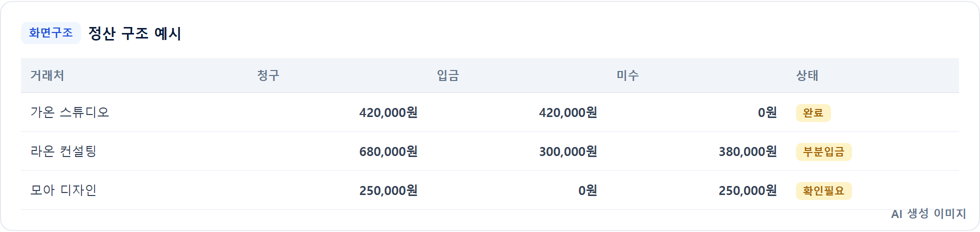The width and height of the screenshot is (980, 232).
Task: Select the 모아 디자인 client name
Action: coord(63,190)
